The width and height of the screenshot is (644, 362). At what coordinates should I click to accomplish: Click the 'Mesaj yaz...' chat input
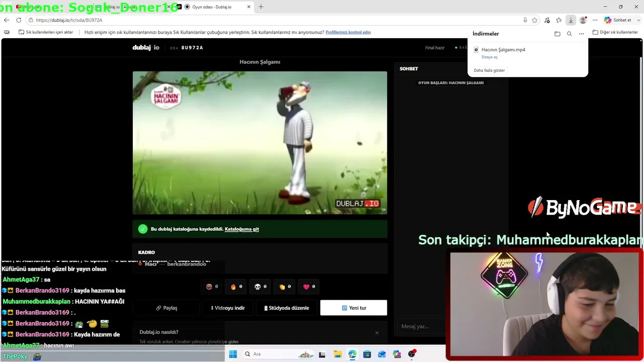[421, 326]
